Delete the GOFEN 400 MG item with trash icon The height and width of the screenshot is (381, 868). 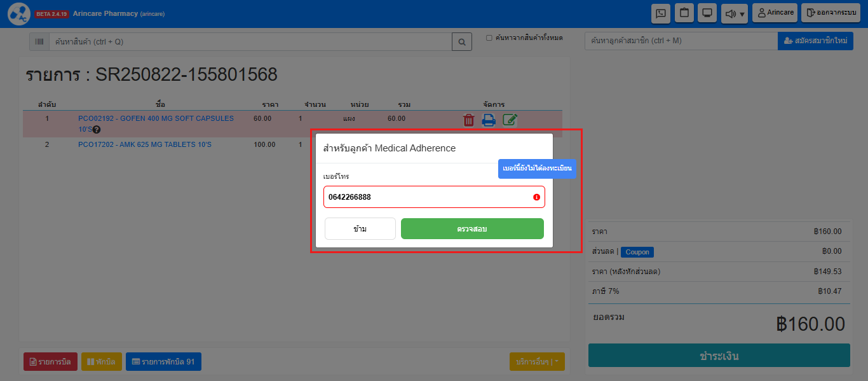coord(468,120)
